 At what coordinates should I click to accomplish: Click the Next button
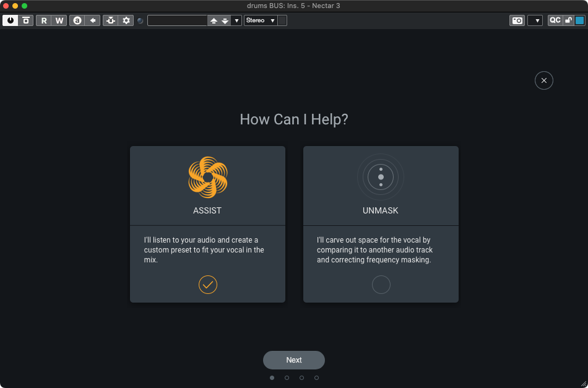coord(294,360)
